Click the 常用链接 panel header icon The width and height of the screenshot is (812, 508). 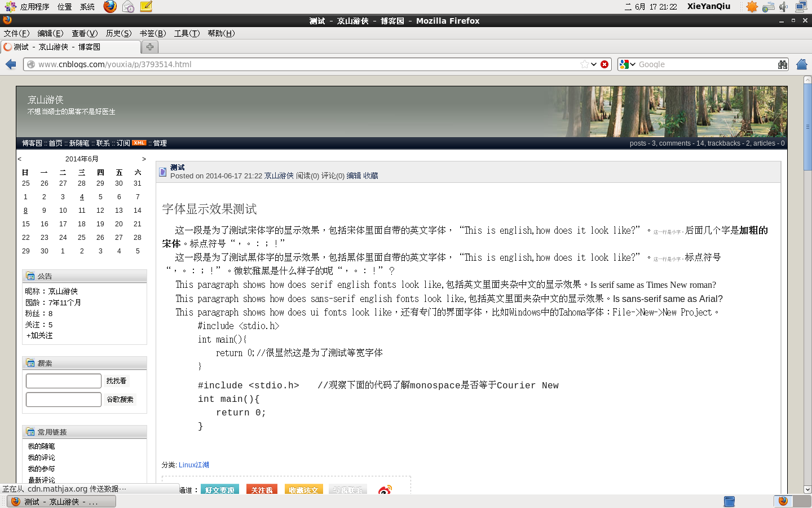pos(30,432)
